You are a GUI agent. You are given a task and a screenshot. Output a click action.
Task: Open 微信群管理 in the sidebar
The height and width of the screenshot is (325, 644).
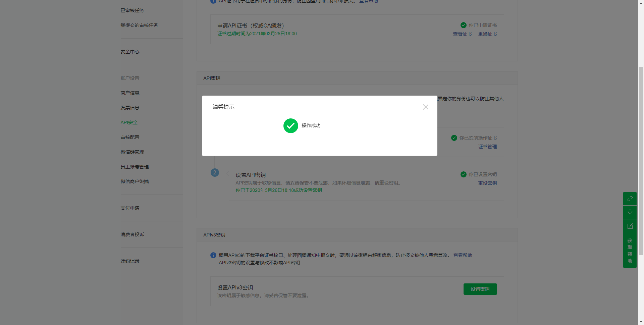[132, 152]
